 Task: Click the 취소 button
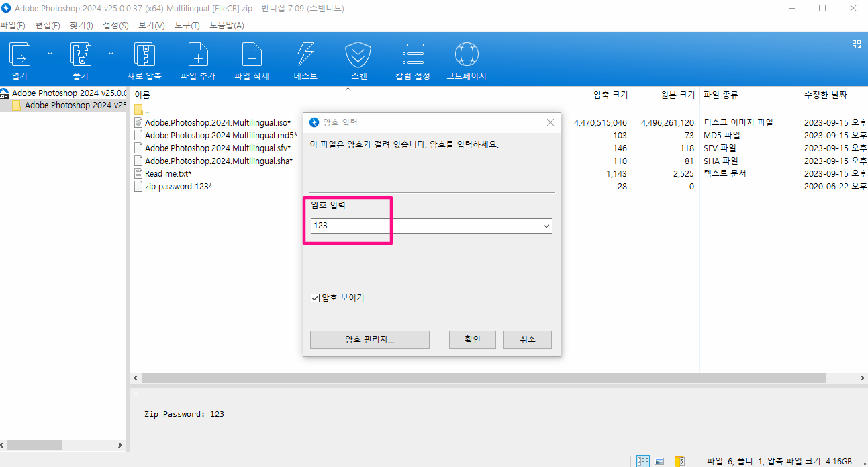tap(528, 339)
